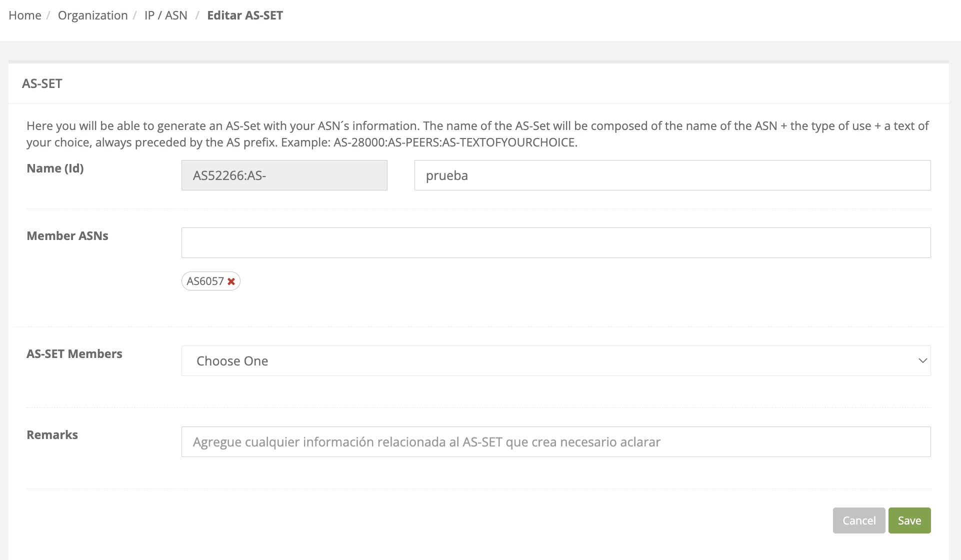Open the Organization breadcrumb link
The image size is (961, 560).
coord(92,15)
